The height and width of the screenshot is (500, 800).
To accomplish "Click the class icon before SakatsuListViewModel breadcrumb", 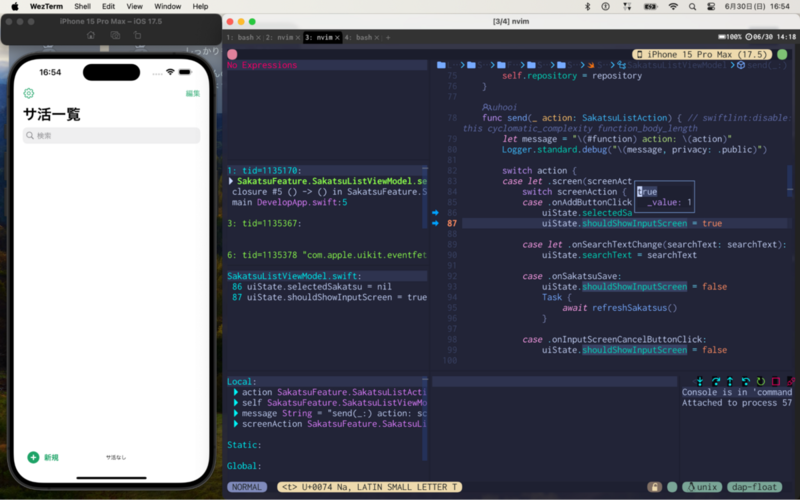I will click(x=621, y=65).
